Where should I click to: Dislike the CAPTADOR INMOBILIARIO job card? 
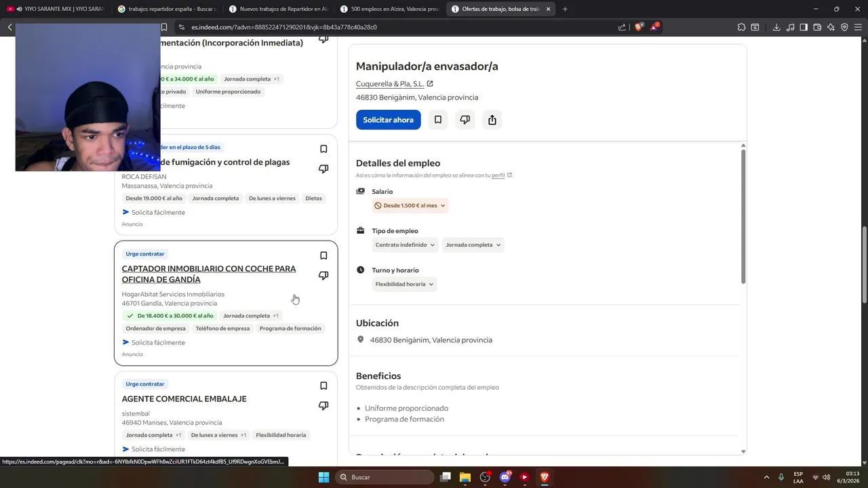[x=323, y=276]
